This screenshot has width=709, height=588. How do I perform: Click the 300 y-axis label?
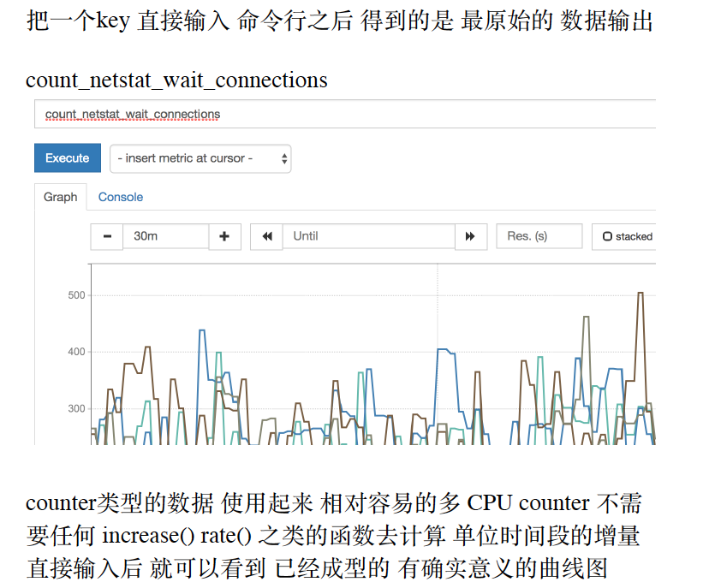(76, 408)
